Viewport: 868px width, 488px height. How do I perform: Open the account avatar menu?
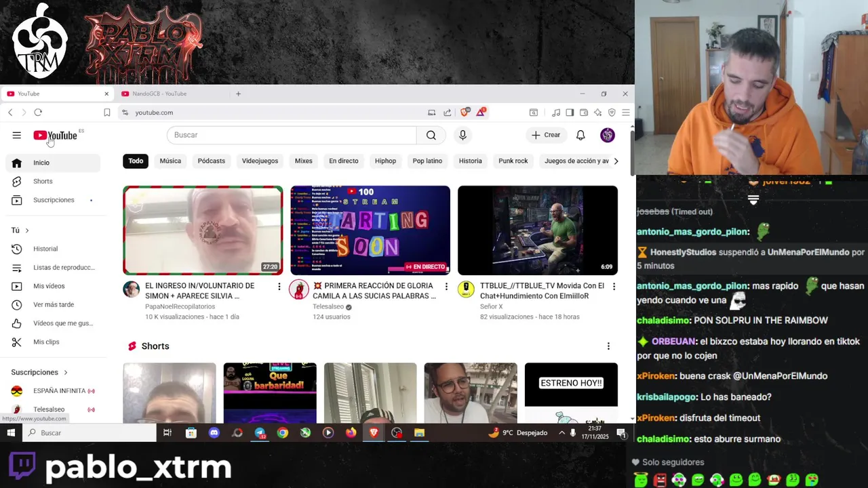pos(608,135)
